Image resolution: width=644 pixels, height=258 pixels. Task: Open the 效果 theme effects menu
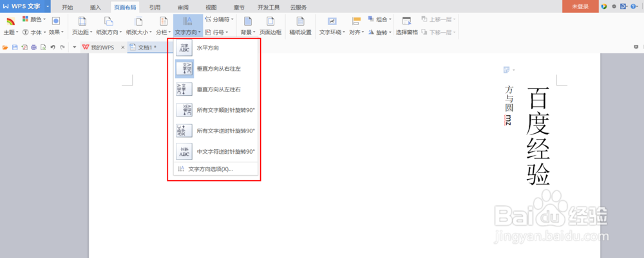pyautogui.click(x=56, y=26)
